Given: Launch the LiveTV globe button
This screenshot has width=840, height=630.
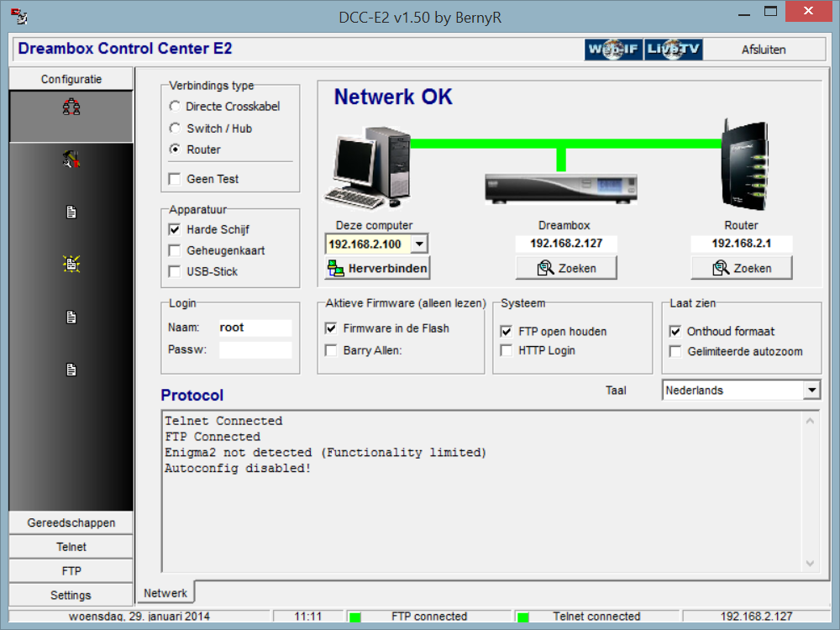Looking at the screenshot, I should point(674,50).
